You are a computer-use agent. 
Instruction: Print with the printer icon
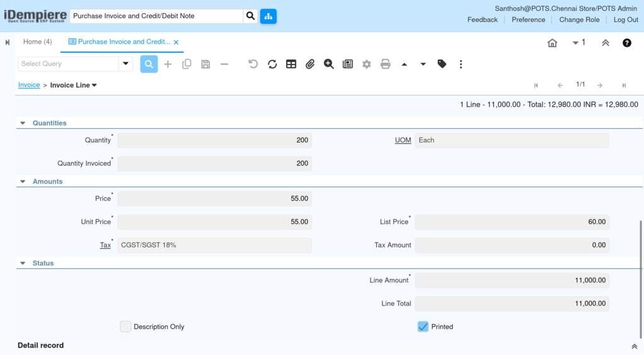click(386, 64)
